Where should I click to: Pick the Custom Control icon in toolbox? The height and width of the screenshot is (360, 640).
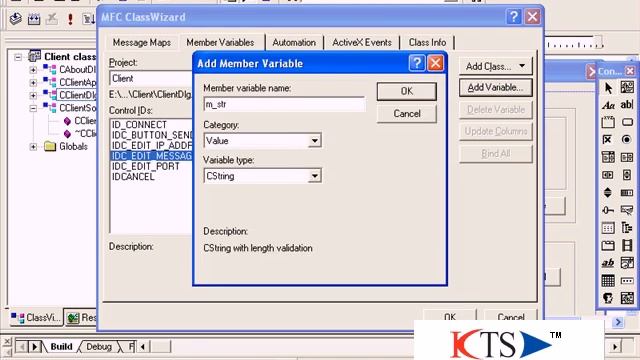(x=608, y=298)
